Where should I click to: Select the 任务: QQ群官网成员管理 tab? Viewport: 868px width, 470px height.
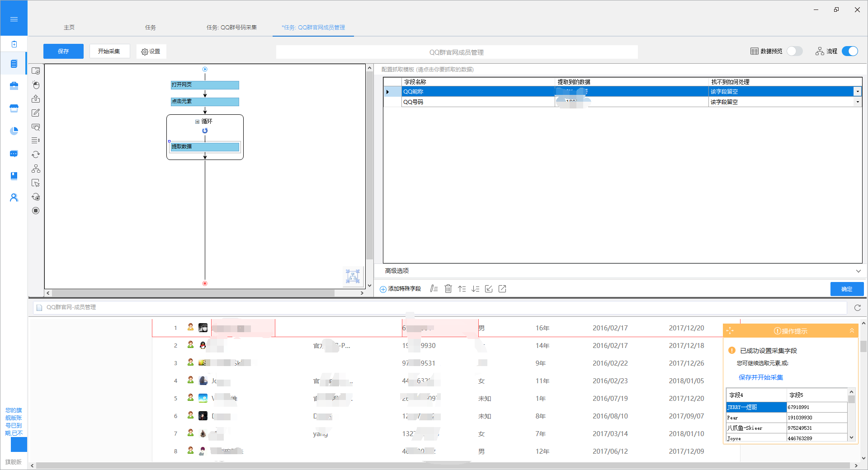(x=313, y=28)
